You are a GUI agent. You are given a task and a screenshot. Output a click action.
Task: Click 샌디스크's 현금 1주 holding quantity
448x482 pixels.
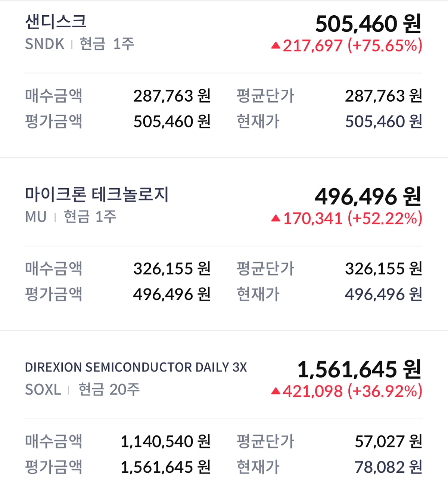tap(107, 44)
